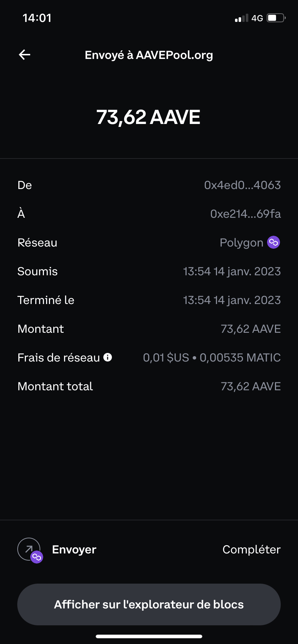Tap the 'Envoyer' transaction type label

(x=74, y=549)
